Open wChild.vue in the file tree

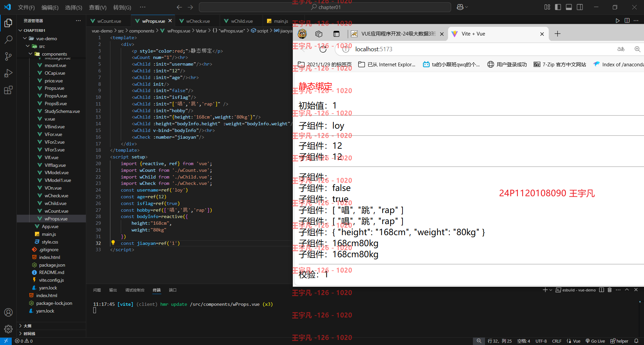(55, 203)
